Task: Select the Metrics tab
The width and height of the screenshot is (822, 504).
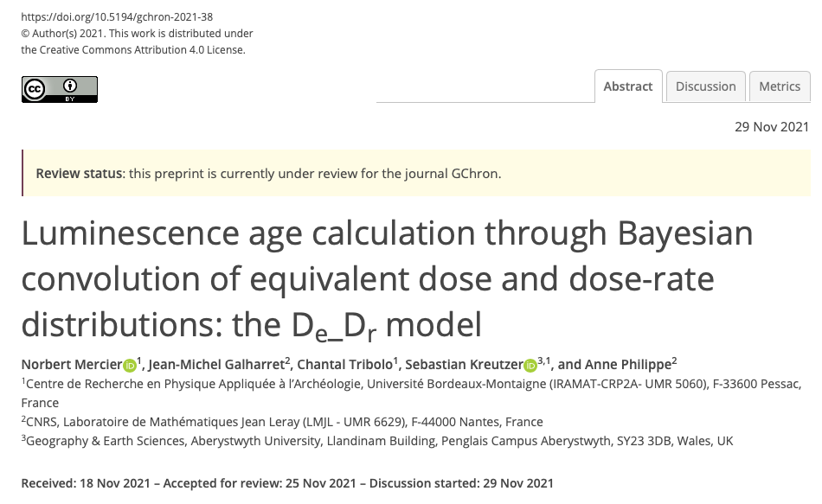Action: pyautogui.click(x=780, y=86)
